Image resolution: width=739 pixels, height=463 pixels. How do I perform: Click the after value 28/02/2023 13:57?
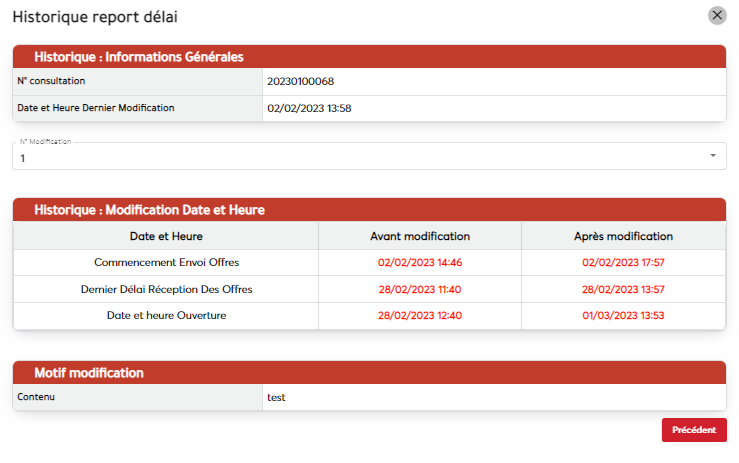pyautogui.click(x=623, y=289)
